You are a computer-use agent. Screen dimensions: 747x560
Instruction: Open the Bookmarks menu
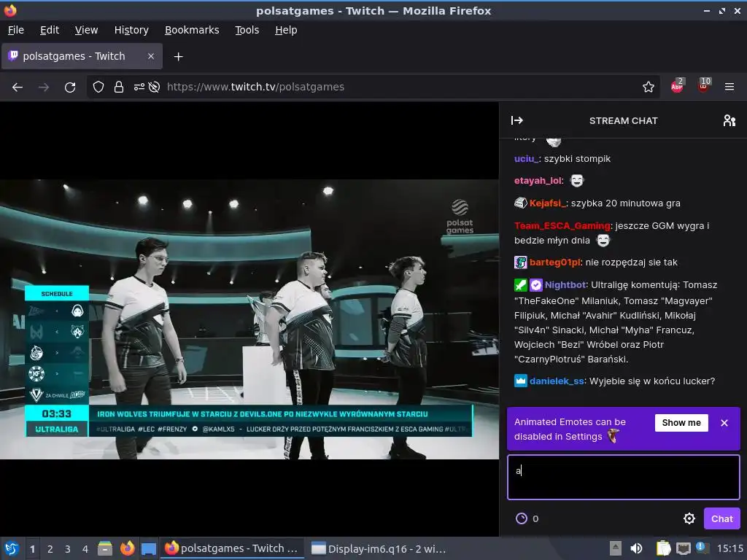192,30
